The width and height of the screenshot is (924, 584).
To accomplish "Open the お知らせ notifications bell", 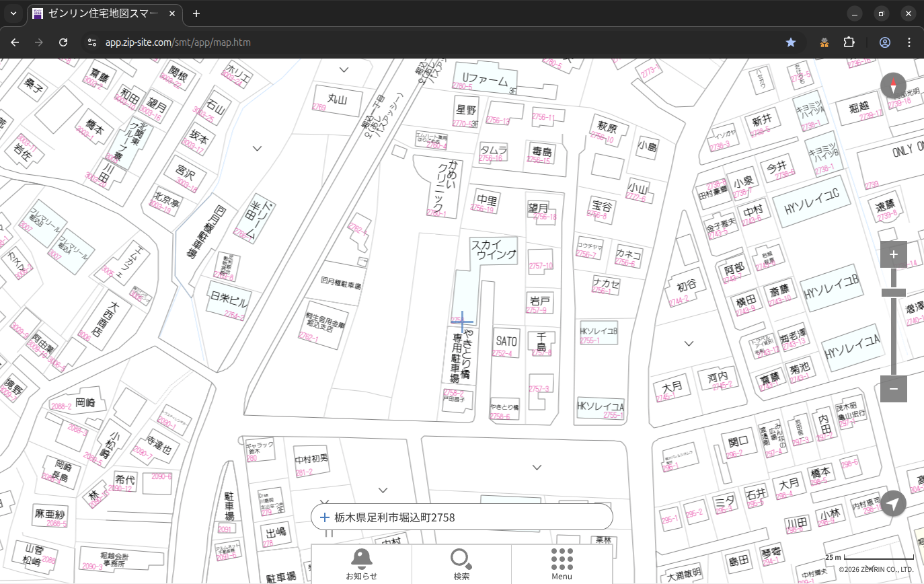I will pos(361,563).
